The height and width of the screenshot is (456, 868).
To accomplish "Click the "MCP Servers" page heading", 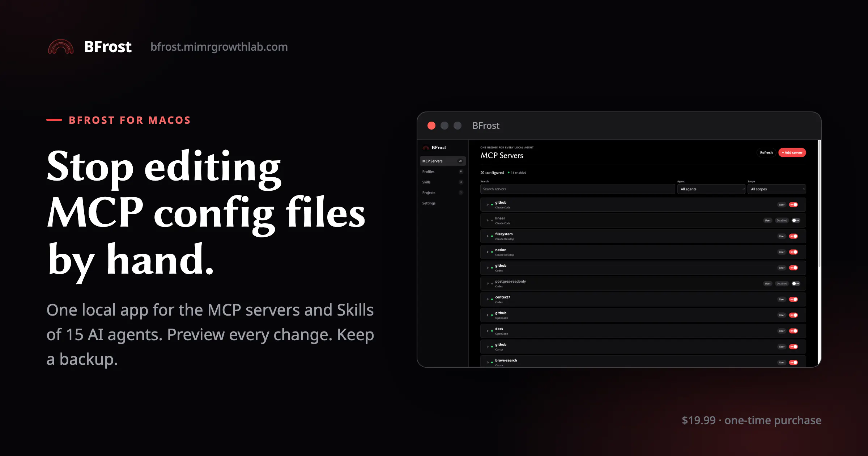I will point(502,156).
